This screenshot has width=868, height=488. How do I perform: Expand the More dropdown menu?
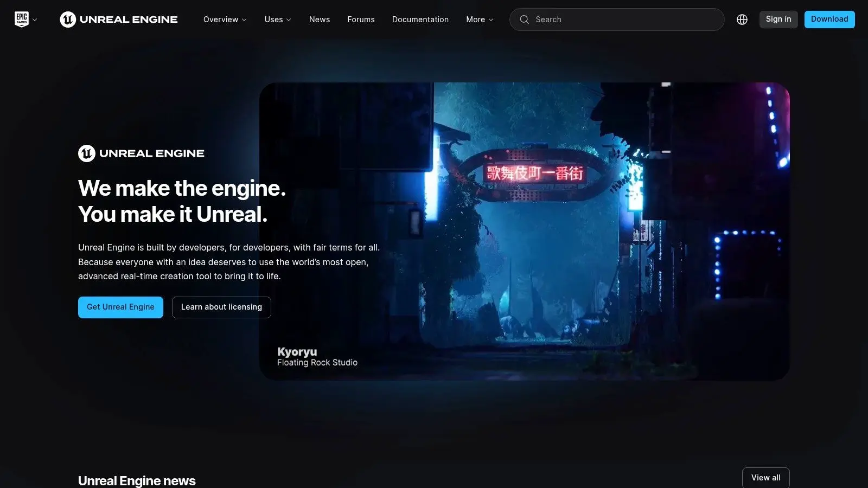point(480,20)
